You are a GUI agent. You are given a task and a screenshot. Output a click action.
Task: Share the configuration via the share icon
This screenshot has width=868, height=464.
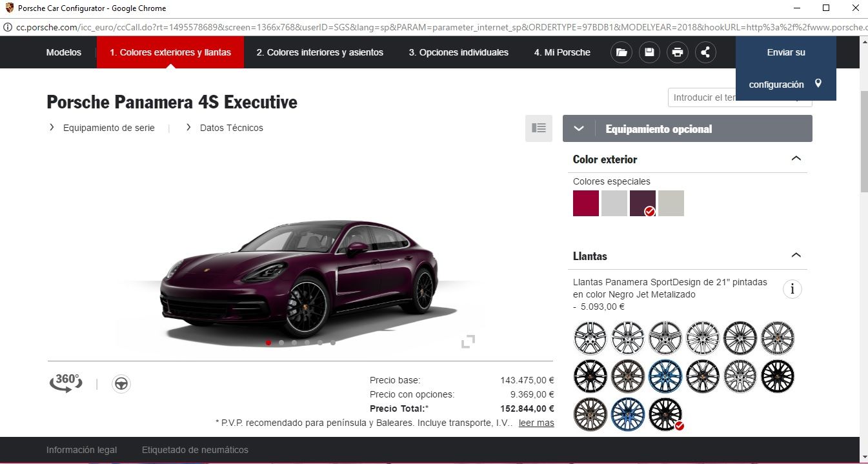pos(705,52)
